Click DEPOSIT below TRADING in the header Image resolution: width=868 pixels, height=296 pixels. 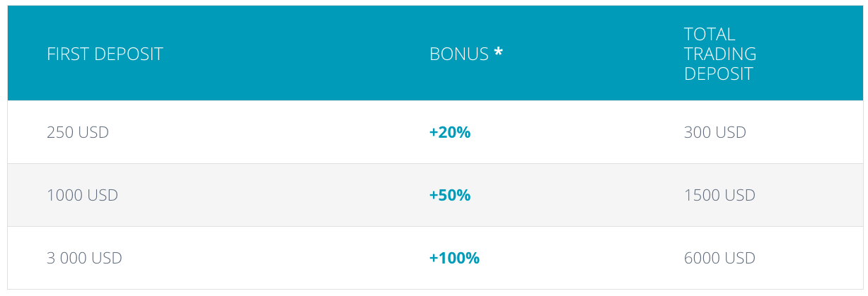[x=718, y=74]
